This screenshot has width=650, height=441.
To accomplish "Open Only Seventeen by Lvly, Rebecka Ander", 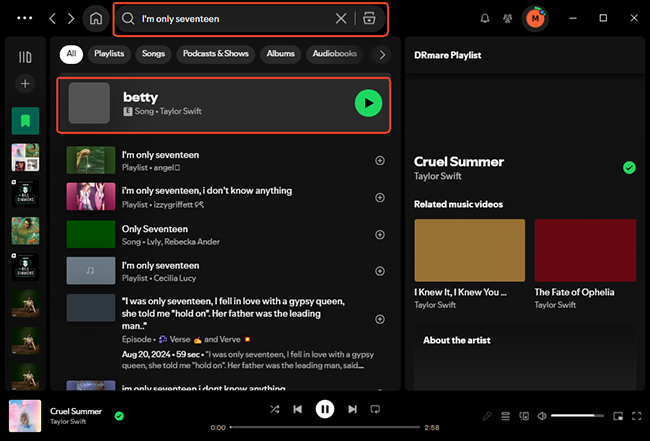I will (155, 229).
